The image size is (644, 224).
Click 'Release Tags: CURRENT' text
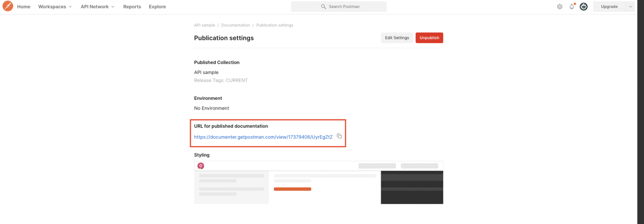(221, 80)
